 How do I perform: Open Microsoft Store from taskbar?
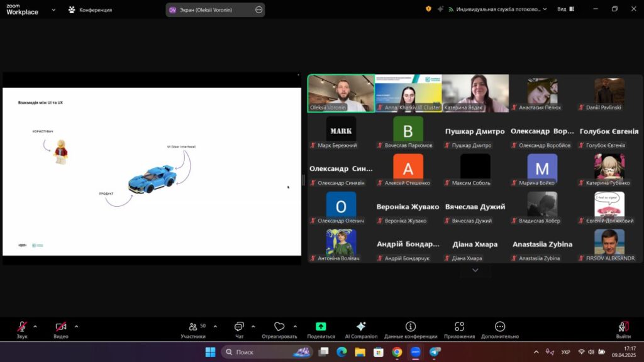pos(378,352)
